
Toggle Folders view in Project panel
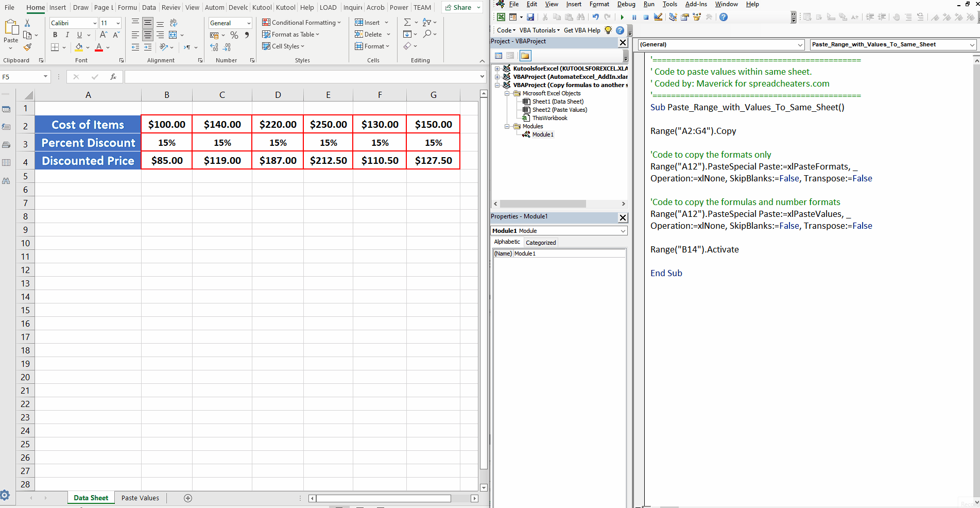point(525,56)
